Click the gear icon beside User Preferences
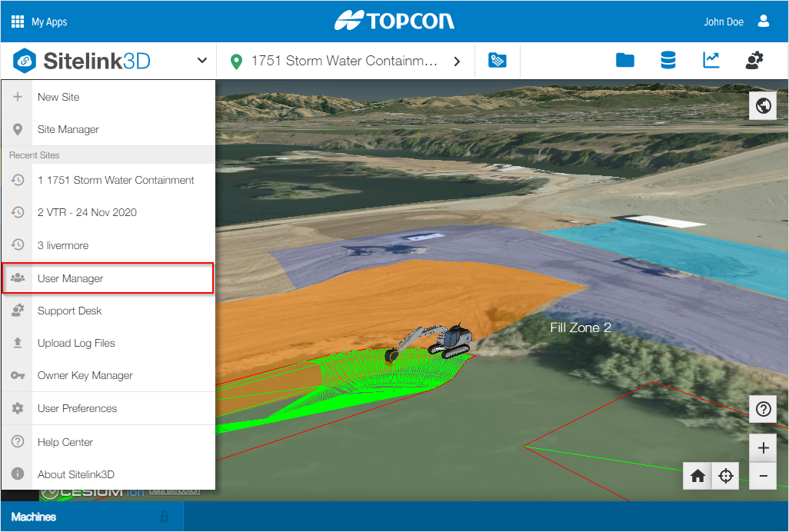The height and width of the screenshot is (532, 789). tap(18, 408)
